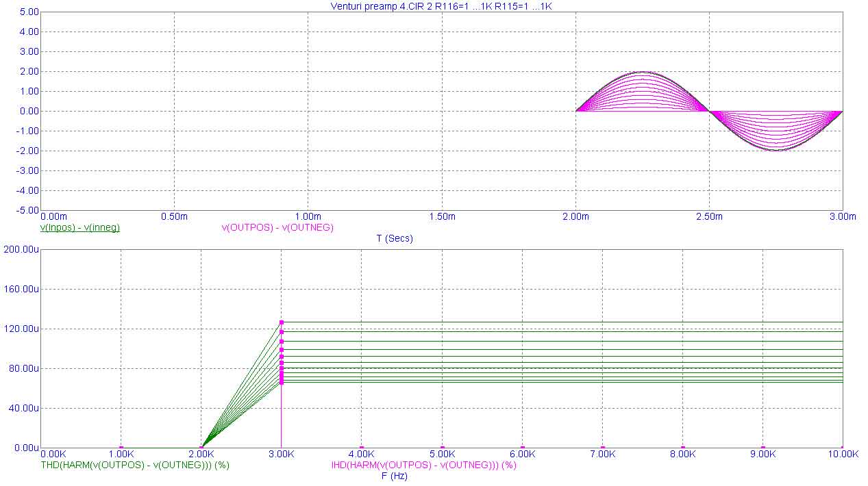The image size is (868, 486).
Task: Click the topmost magenta marker at 3.00K
Action: tap(282, 322)
